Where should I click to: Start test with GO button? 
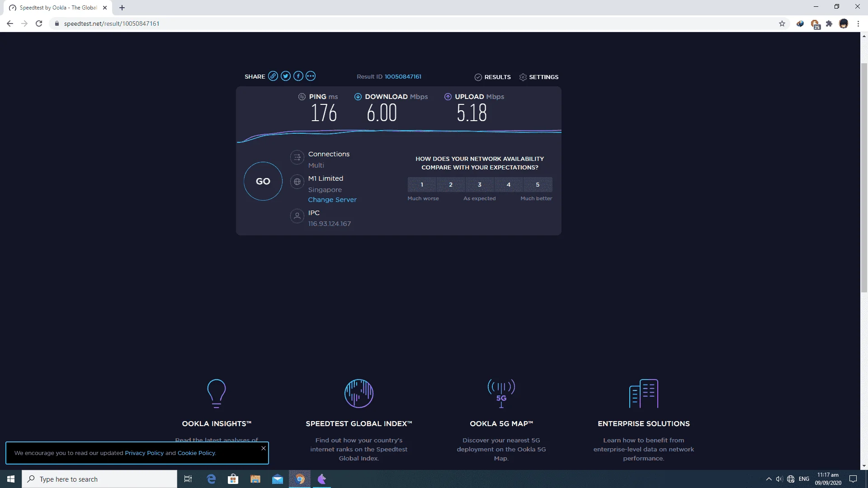pos(263,181)
